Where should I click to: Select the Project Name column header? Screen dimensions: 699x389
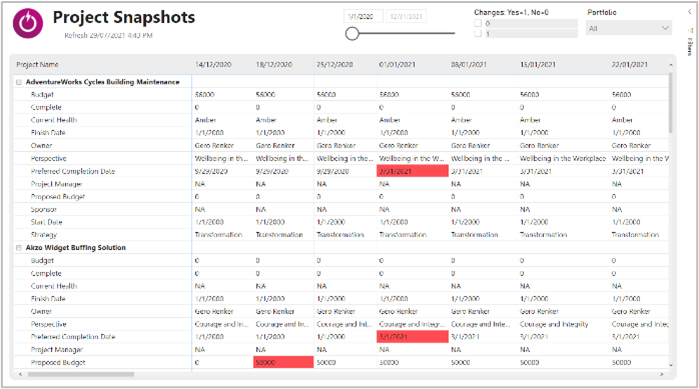(x=37, y=65)
